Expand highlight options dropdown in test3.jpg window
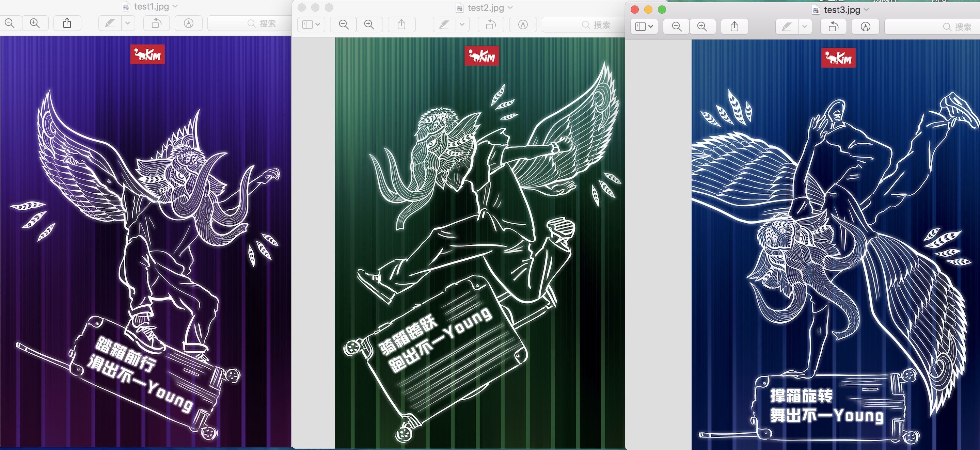 (x=804, y=27)
